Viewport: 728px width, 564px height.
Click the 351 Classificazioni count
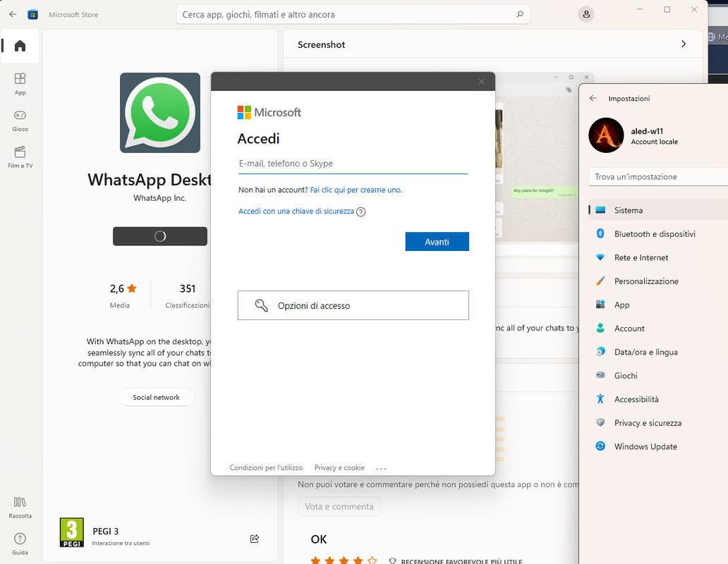point(188,295)
